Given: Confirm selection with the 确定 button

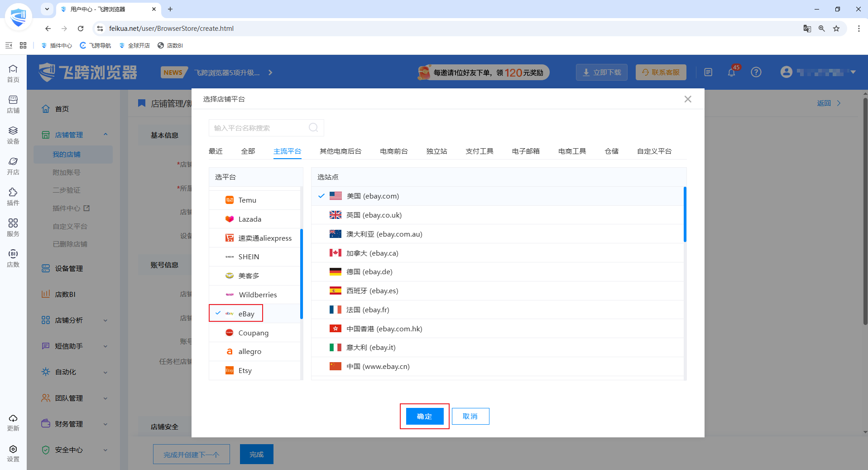Looking at the screenshot, I should [425, 416].
